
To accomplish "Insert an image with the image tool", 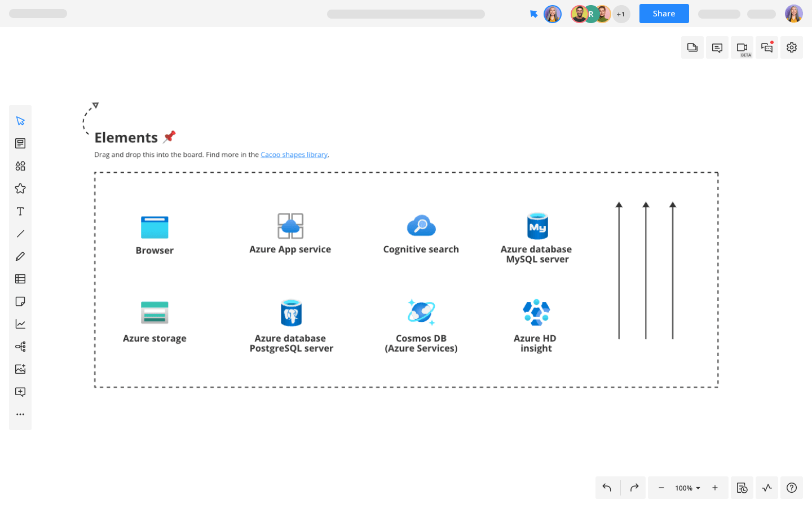I will point(20,369).
